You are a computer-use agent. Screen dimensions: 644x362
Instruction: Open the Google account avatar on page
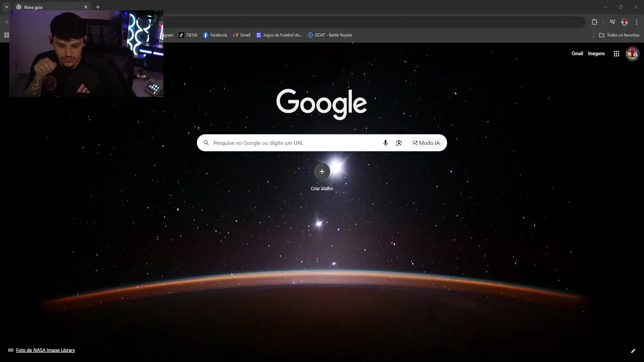point(632,53)
